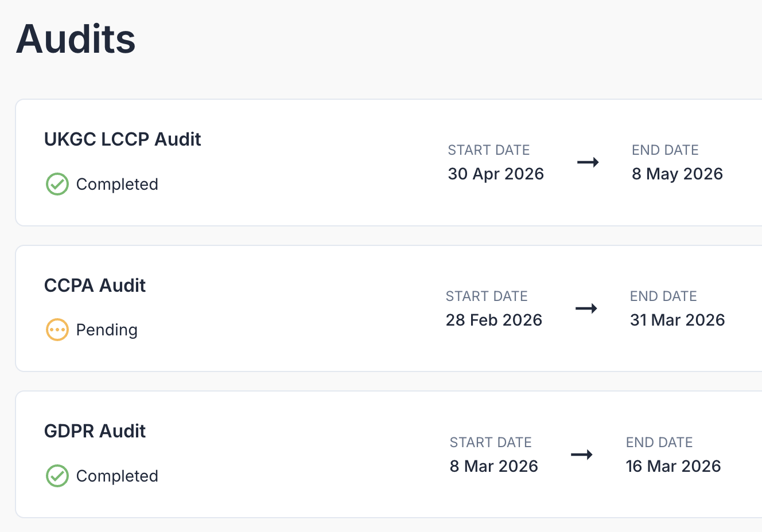Click start date 28 Feb 2026
This screenshot has width=762, height=532.
494,320
